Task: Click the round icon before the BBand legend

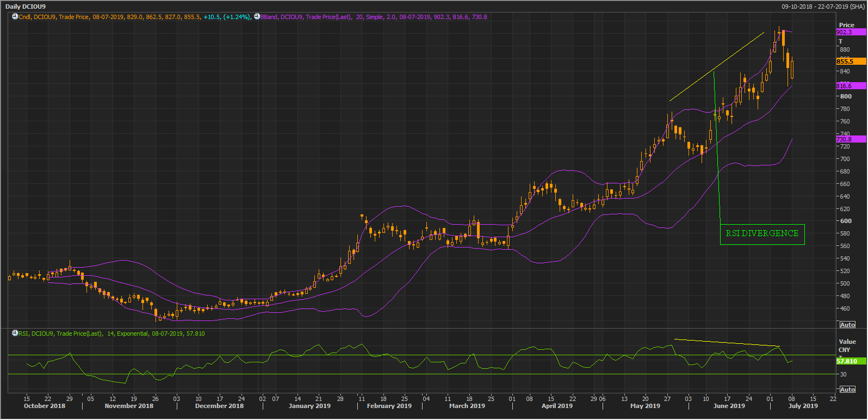Action: point(257,17)
